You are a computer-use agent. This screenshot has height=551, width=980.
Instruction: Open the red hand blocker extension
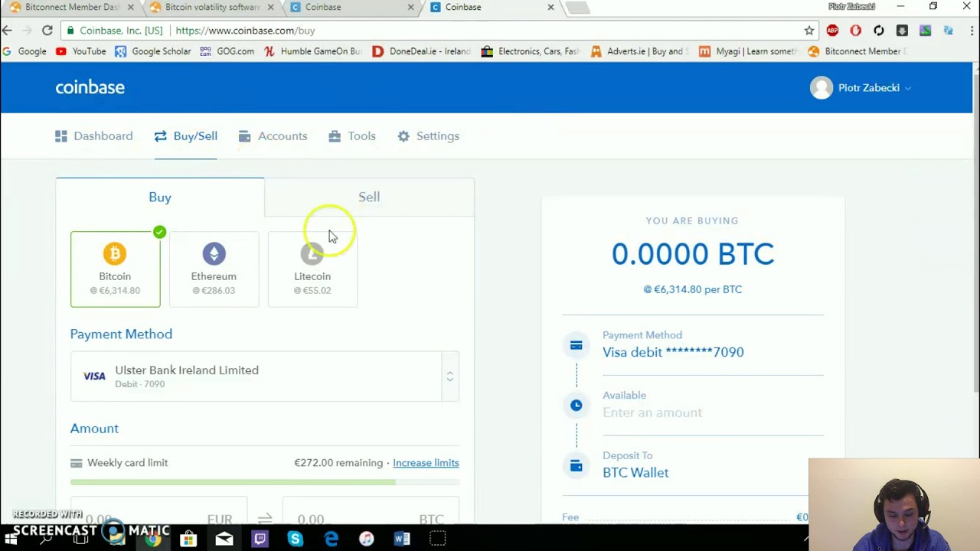tap(855, 31)
